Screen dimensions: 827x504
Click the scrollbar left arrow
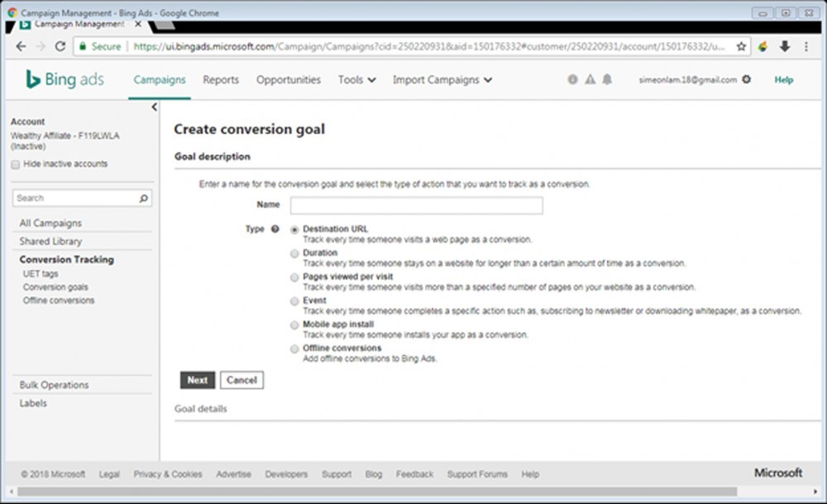(x=11, y=492)
